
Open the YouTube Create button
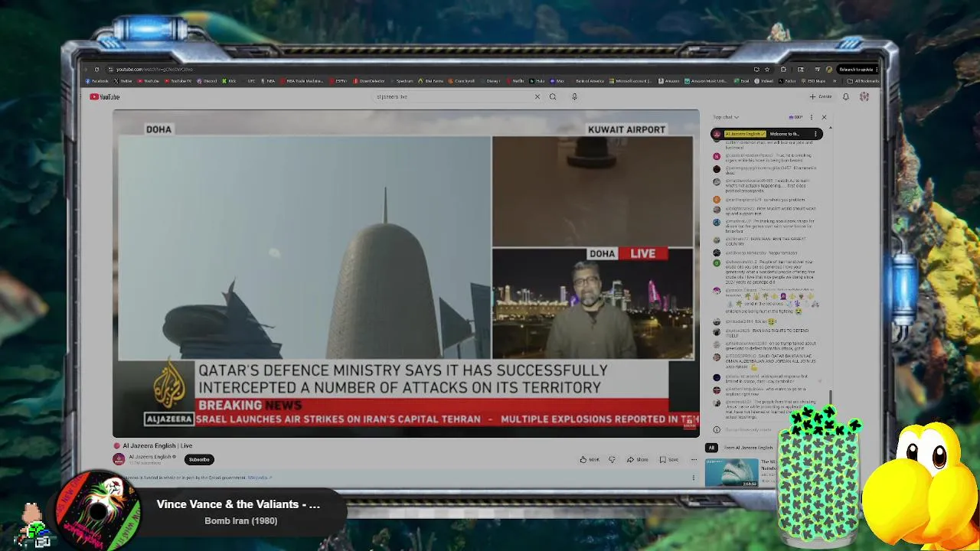(821, 96)
